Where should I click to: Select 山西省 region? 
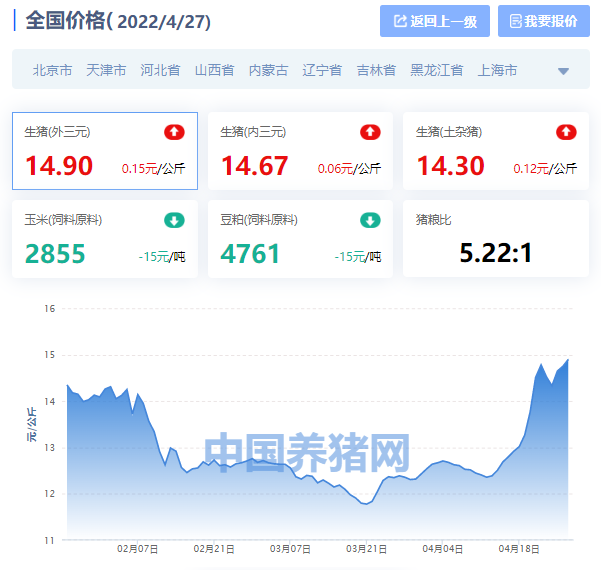coord(214,70)
